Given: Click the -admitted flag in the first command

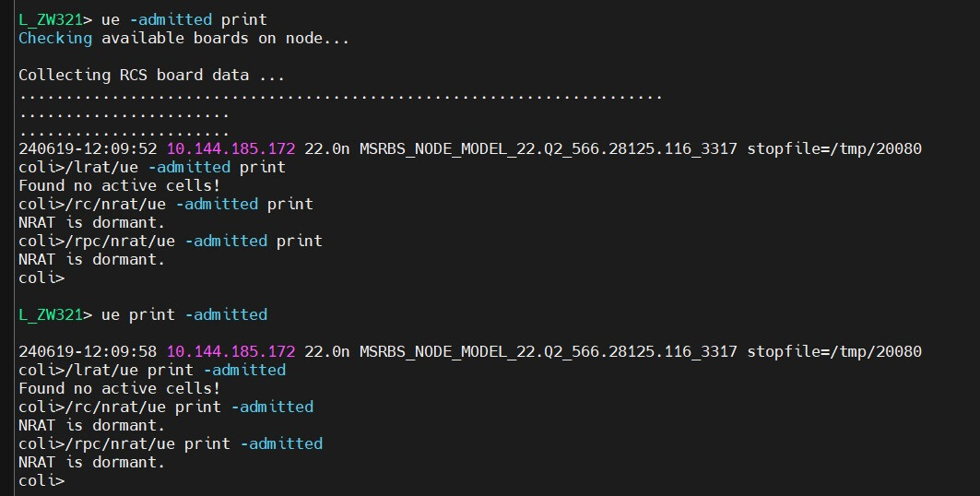Looking at the screenshot, I should tap(171, 20).
